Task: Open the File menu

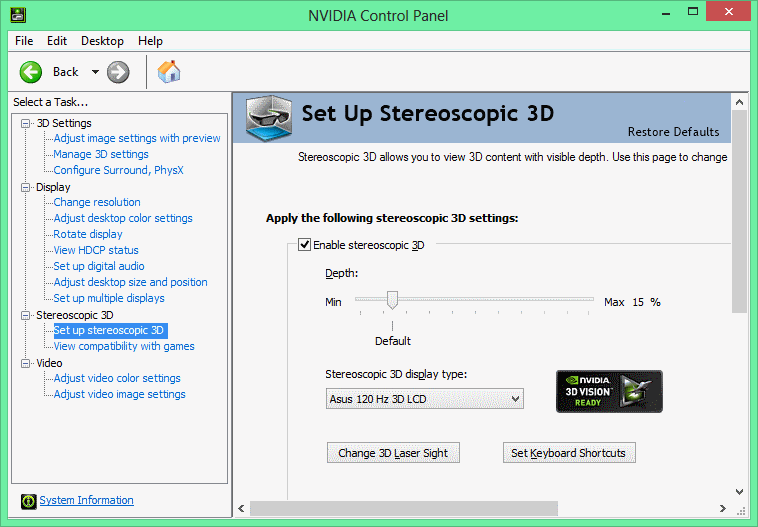Action: [x=24, y=41]
